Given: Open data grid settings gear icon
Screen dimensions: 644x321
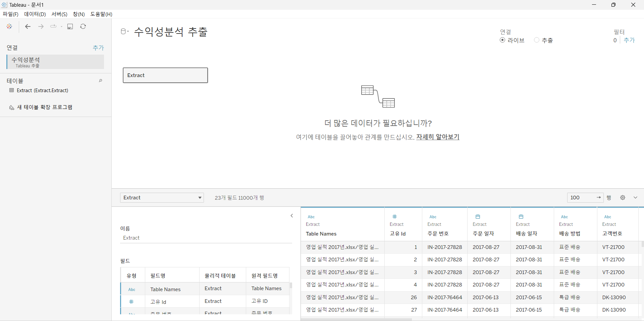Looking at the screenshot, I should pyautogui.click(x=623, y=198).
